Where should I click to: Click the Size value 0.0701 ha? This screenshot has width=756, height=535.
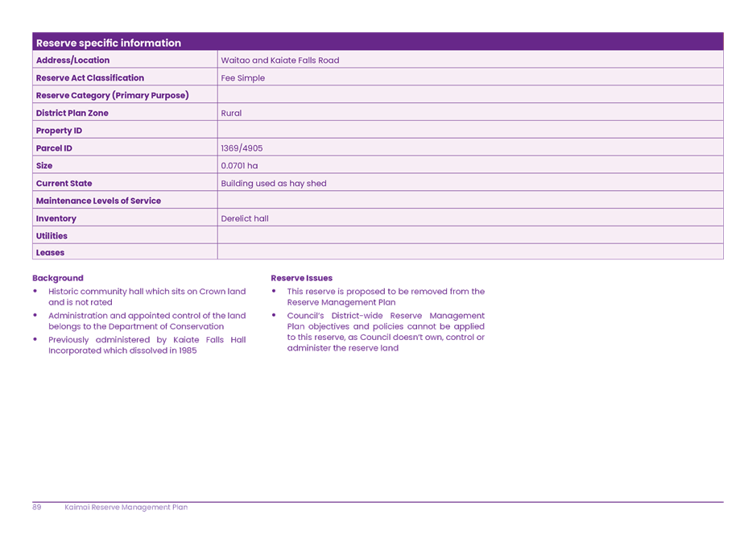click(239, 165)
